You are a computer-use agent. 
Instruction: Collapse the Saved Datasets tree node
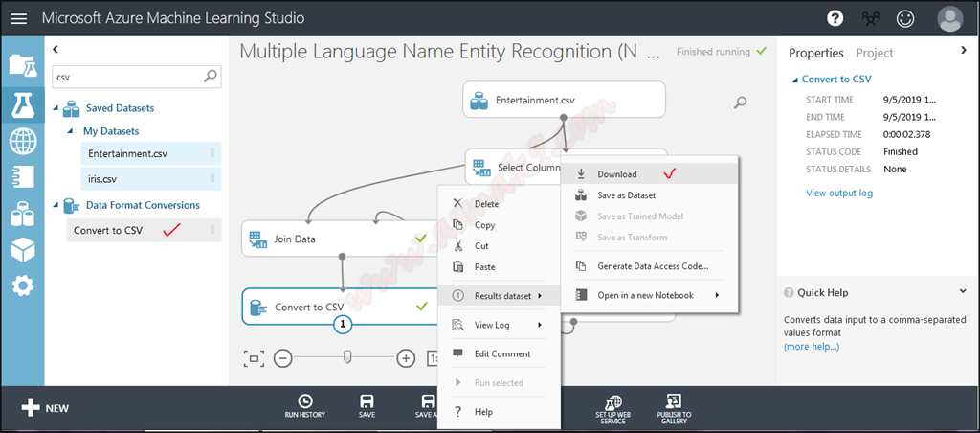point(55,109)
